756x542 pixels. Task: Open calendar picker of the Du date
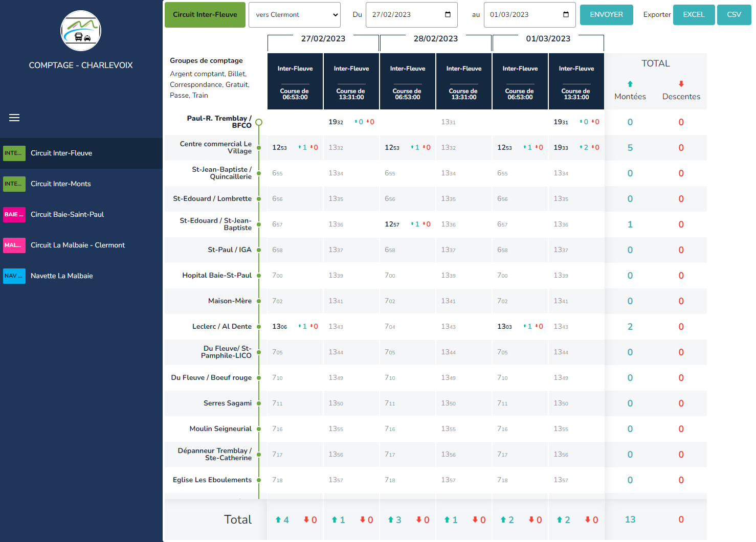[x=448, y=15]
